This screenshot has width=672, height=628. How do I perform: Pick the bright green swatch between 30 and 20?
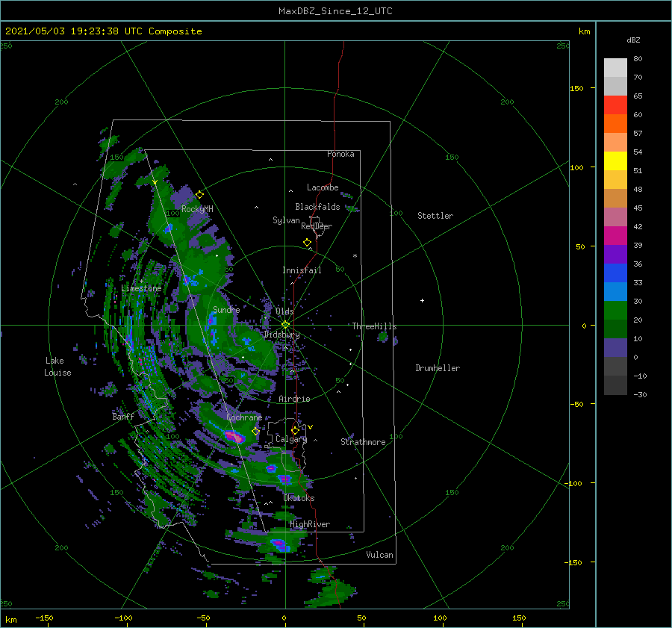click(615, 311)
